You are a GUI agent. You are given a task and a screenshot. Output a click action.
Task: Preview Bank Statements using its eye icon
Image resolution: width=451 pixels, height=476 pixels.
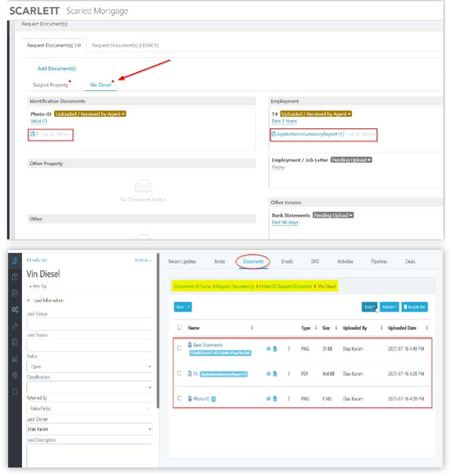pos(268,348)
